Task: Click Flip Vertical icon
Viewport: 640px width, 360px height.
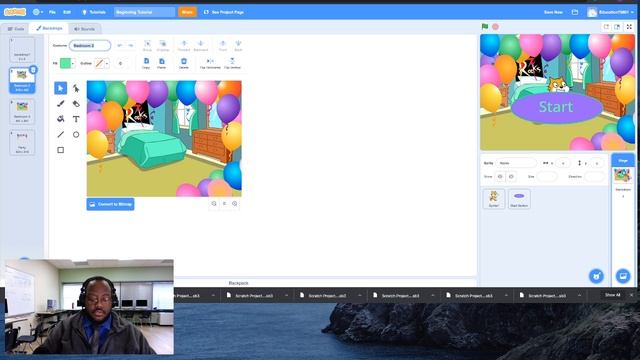Action: (x=232, y=63)
